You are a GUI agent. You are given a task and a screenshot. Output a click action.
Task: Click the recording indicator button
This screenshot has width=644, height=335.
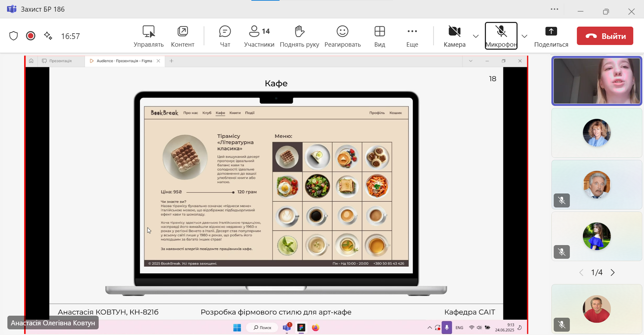click(31, 36)
